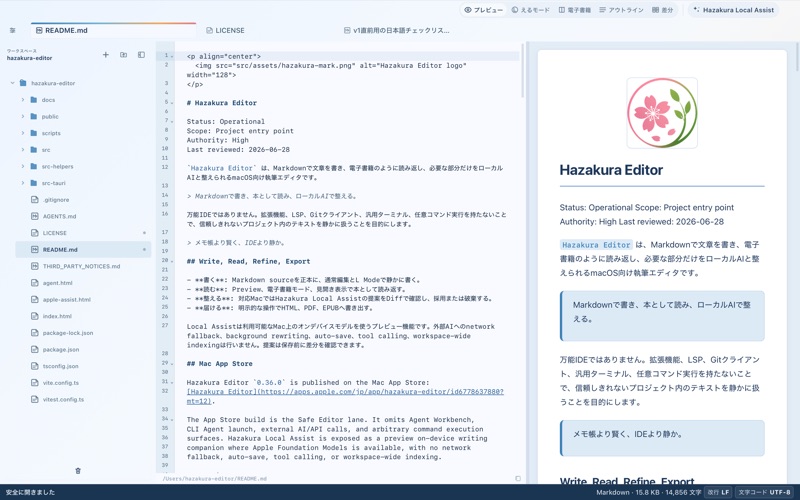Screen dimensions: 800x500
Task: Expand the src-helpers folder
Action: pyautogui.click(x=22, y=166)
